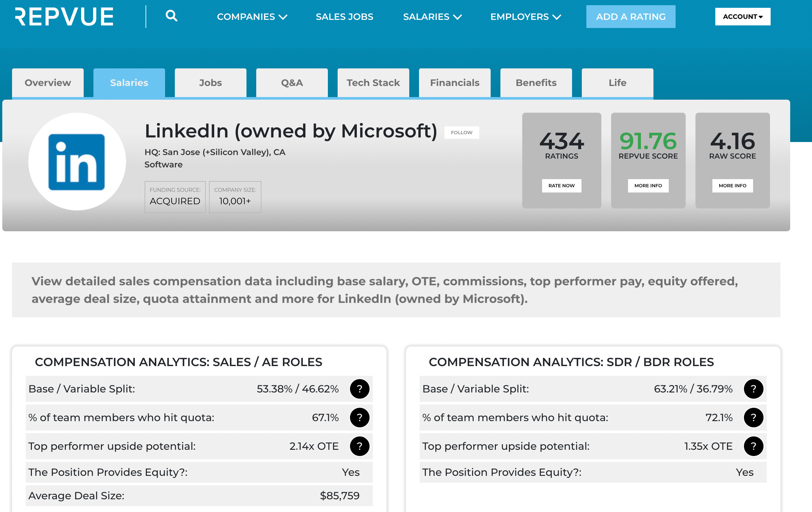
Task: Follow LinkedIn with the Follow button
Action: tap(461, 133)
